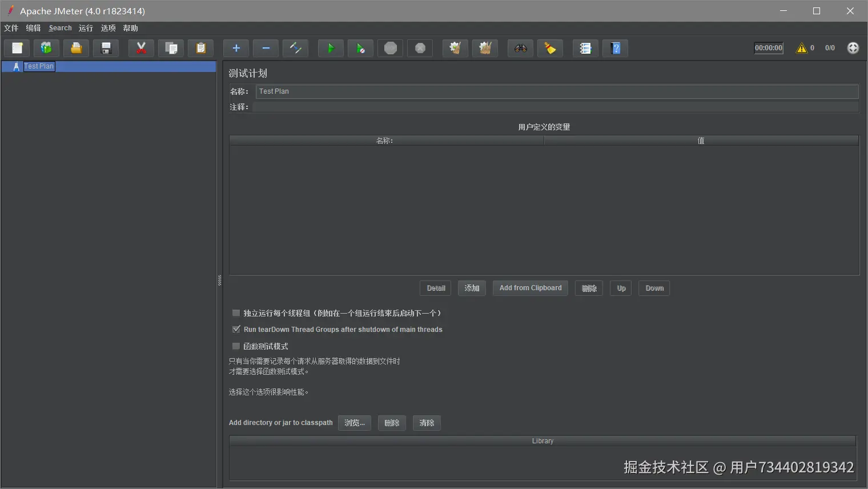This screenshot has height=489, width=868.
Task: Enable run thread groups consecutively checkbox
Action: click(x=236, y=313)
